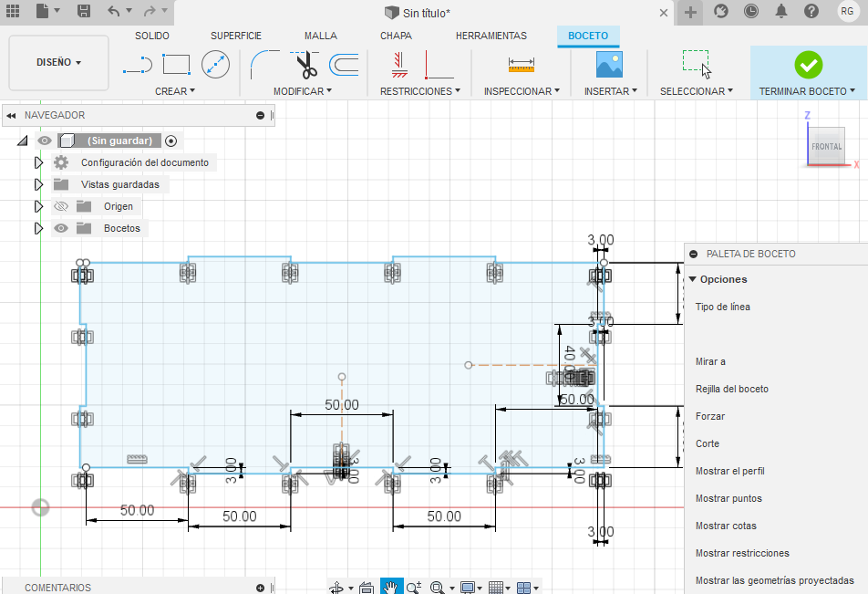Click the Save icon
This screenshot has height=594, width=868.
coord(84,11)
